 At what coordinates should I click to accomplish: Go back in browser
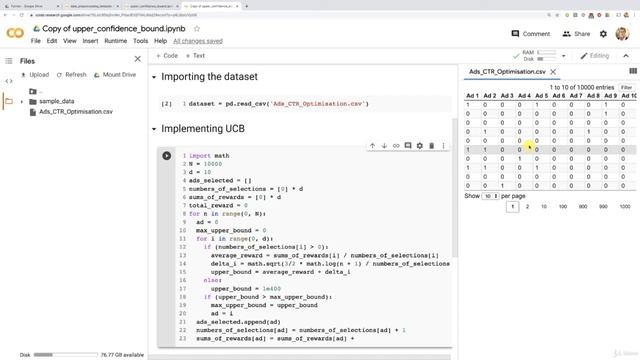(x=5, y=15)
